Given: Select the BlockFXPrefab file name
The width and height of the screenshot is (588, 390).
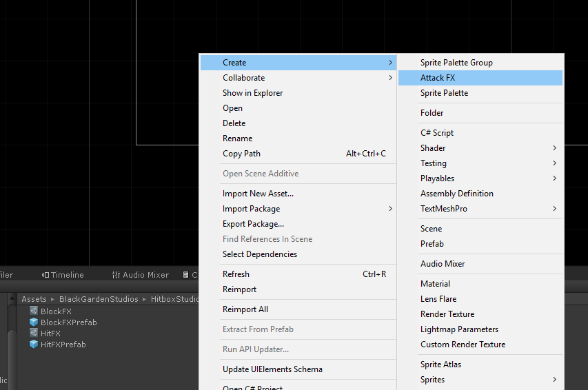Looking at the screenshot, I should click(69, 322).
